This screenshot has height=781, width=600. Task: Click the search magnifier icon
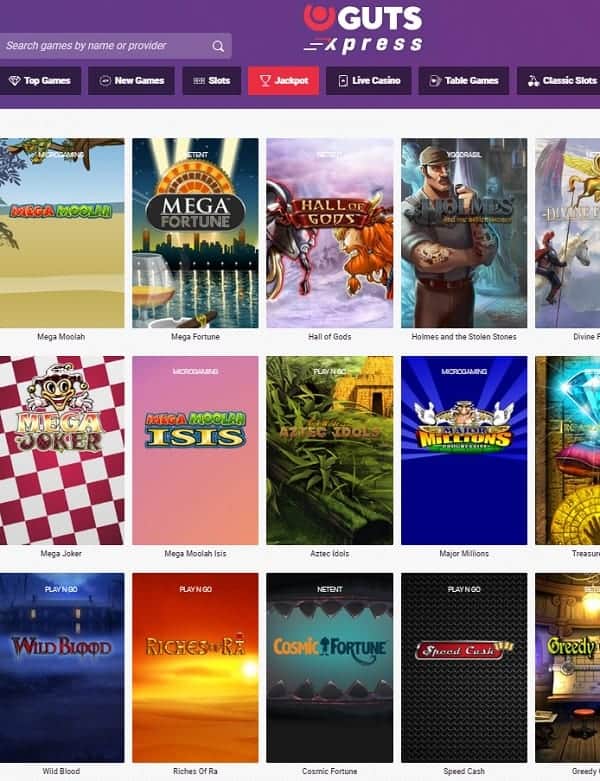[x=218, y=46]
